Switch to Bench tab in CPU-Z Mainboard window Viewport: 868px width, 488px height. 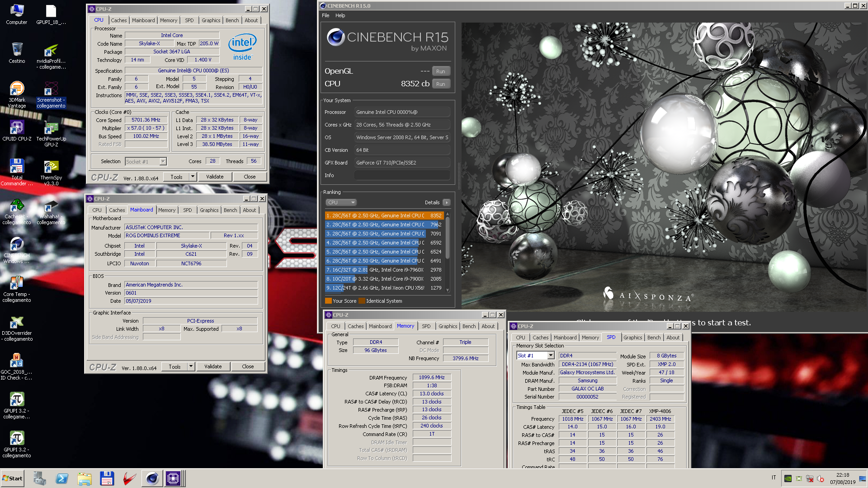(230, 210)
